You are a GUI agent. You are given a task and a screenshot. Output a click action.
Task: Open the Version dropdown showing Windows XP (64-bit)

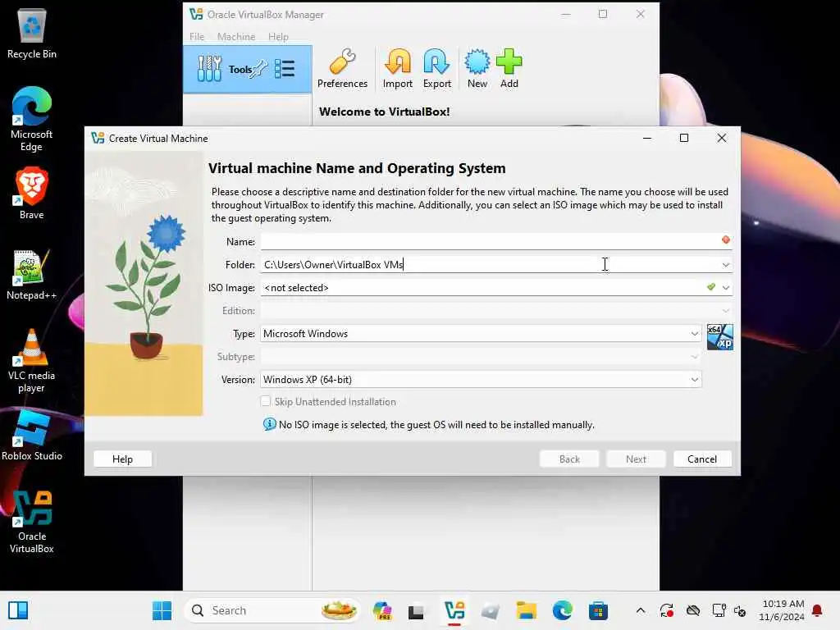pyautogui.click(x=481, y=379)
